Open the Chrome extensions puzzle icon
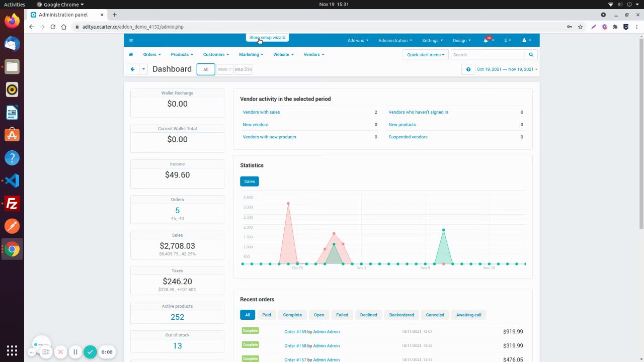 [615, 27]
